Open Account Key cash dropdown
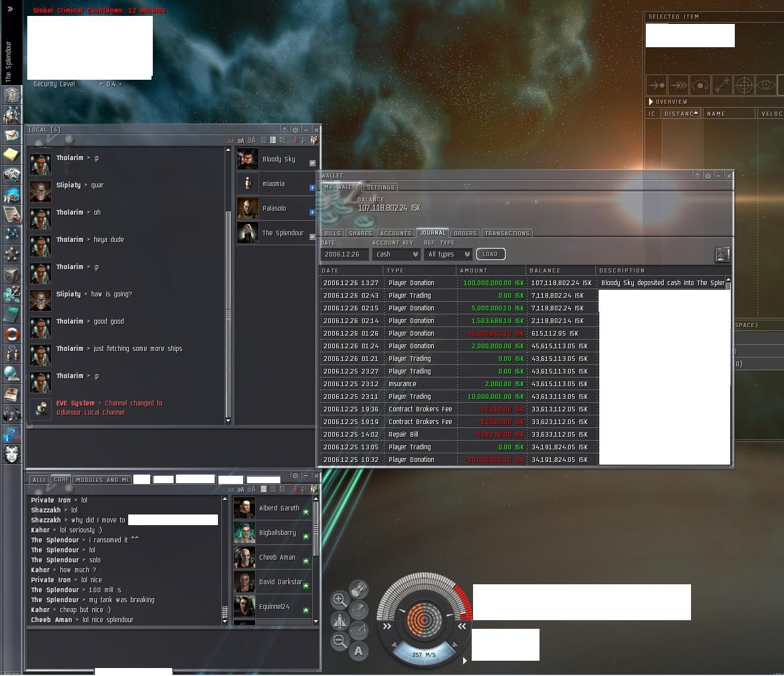This screenshot has width=784, height=676. pos(396,254)
